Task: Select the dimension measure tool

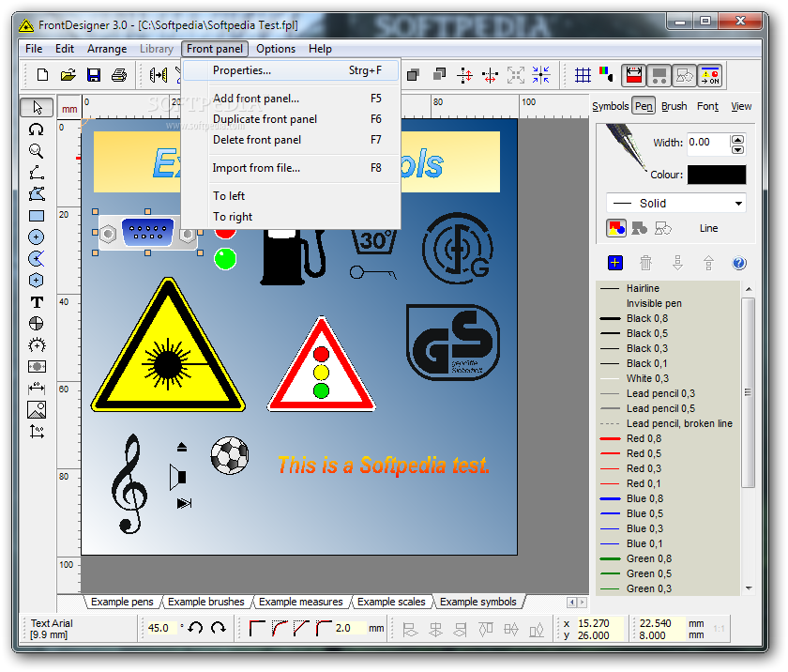Action: [x=37, y=388]
